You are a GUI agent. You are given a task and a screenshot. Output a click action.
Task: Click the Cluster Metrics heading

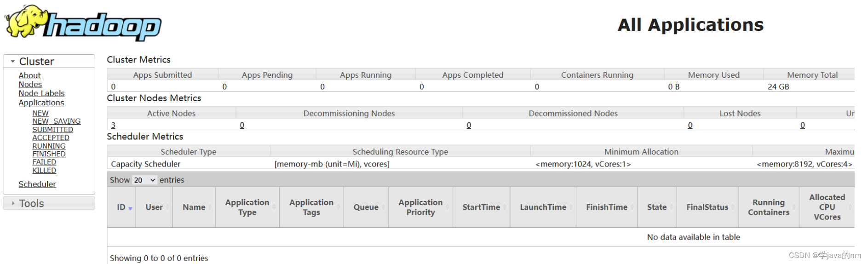pos(138,59)
